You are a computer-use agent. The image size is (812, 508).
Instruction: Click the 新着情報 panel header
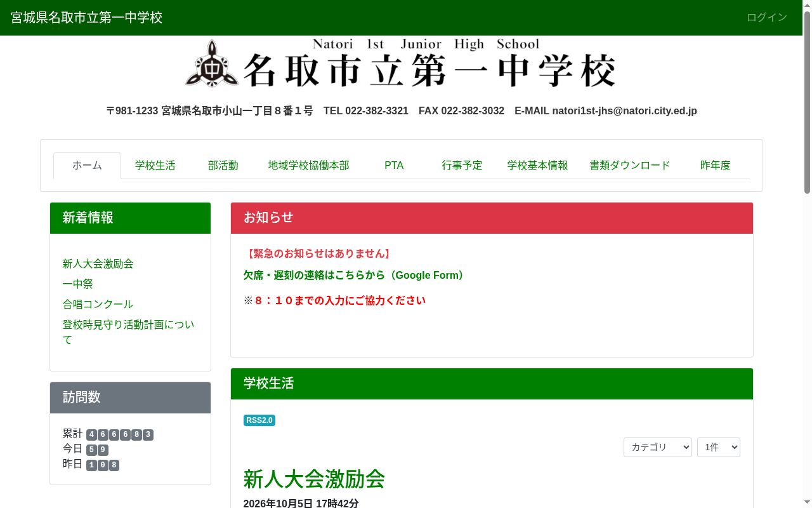pyautogui.click(x=130, y=218)
